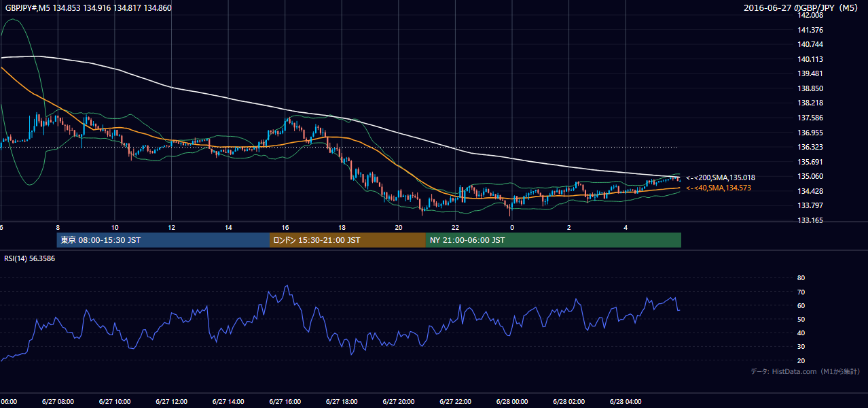The width and height of the screenshot is (868, 408).
Task: Click the 2016-06-27 のGBP/JPY (M5) title
Action: [x=802, y=8]
